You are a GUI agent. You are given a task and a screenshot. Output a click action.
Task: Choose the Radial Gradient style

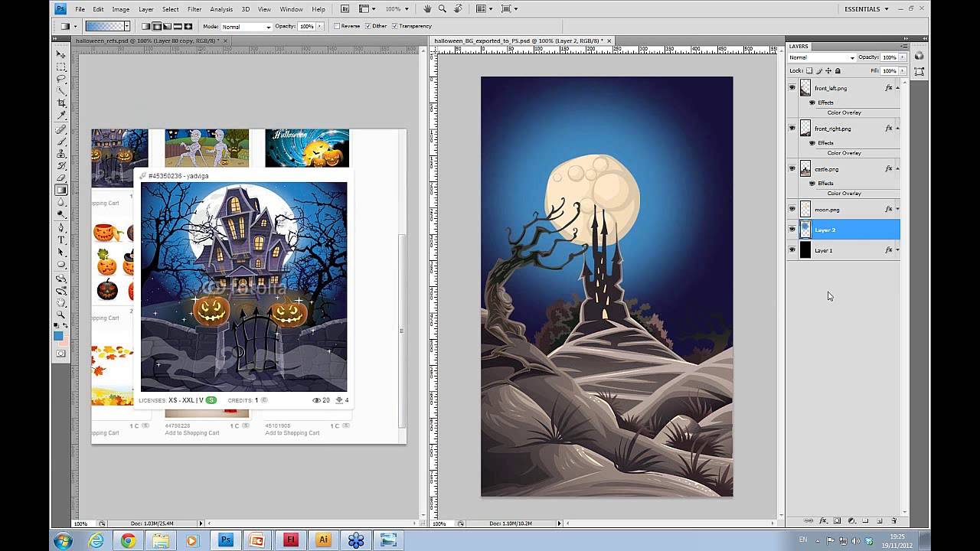pos(157,26)
